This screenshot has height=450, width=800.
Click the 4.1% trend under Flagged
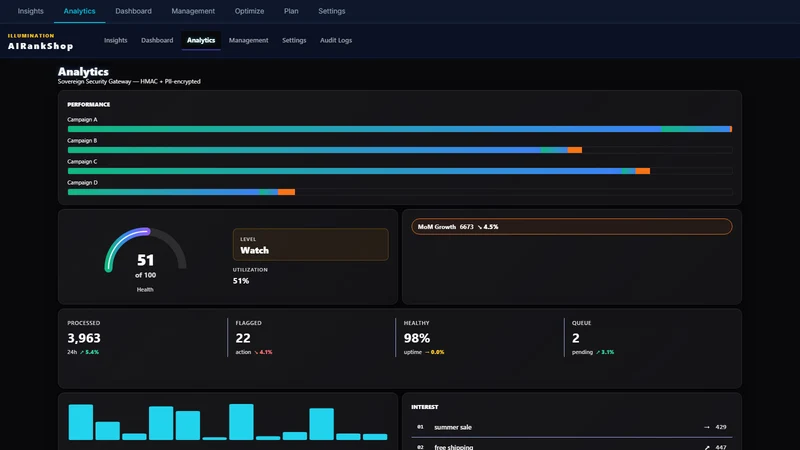pyautogui.click(x=263, y=352)
